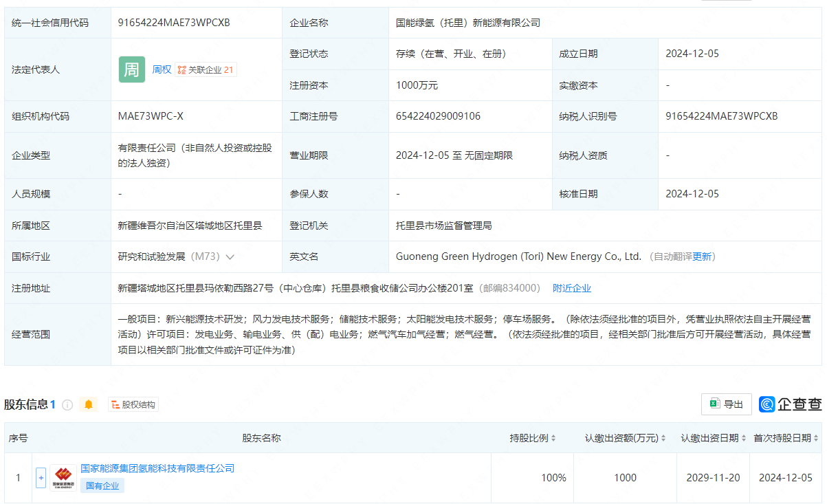Open legal representative 周权's profile link
Viewport: 827px width, 504px height.
click(x=162, y=69)
